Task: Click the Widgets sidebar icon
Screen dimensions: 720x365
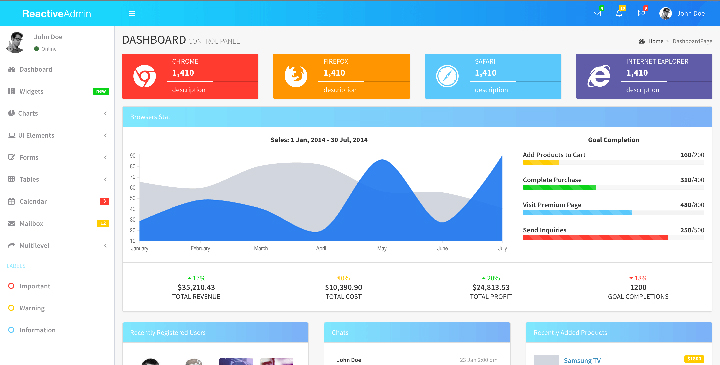Action: (11, 91)
